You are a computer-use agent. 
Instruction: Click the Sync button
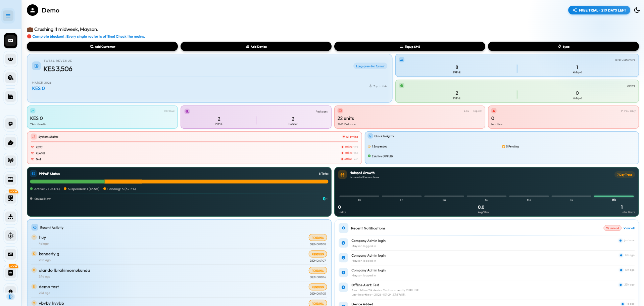[563, 46]
